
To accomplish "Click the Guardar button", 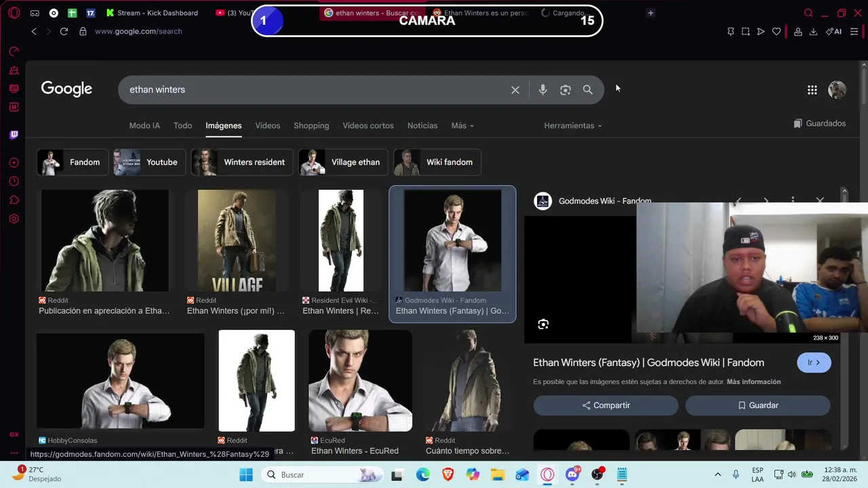I will 757,405.
